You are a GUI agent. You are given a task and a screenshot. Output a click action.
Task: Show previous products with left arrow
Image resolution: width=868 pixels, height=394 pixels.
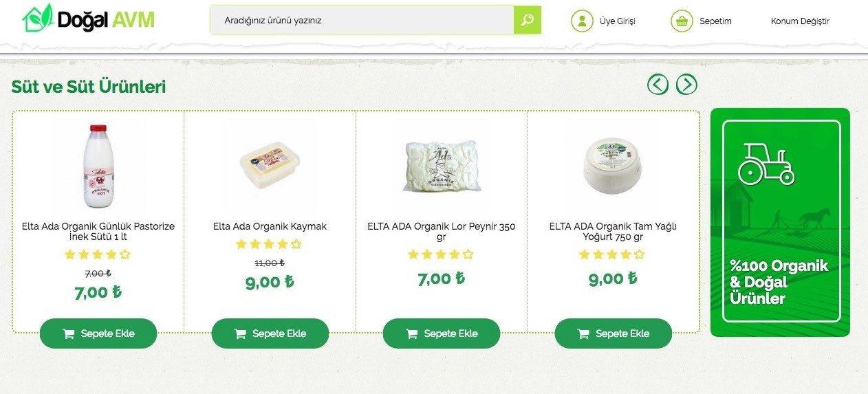click(658, 85)
